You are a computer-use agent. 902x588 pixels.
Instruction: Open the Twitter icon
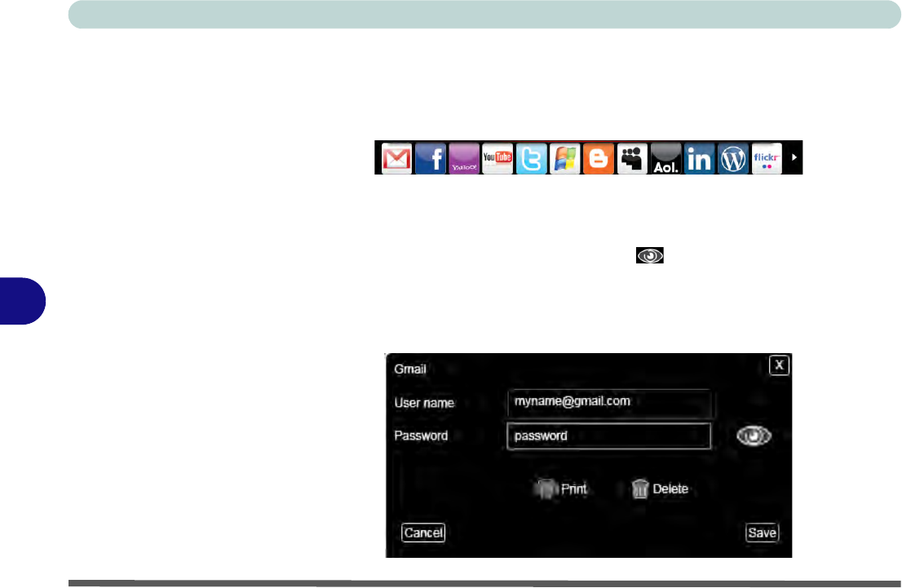[531, 158]
